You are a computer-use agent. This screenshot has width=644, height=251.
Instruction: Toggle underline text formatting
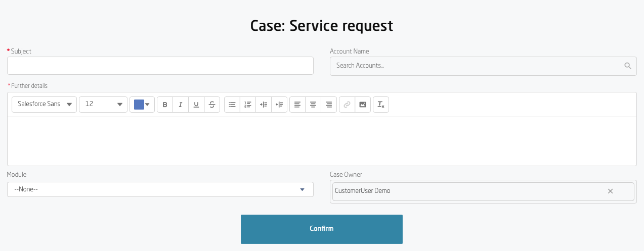pos(196,105)
